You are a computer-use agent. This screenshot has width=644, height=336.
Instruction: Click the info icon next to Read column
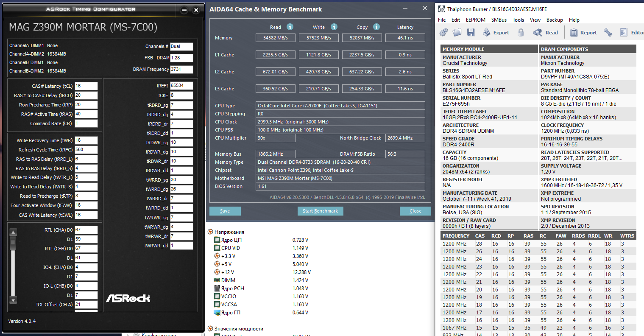click(290, 27)
